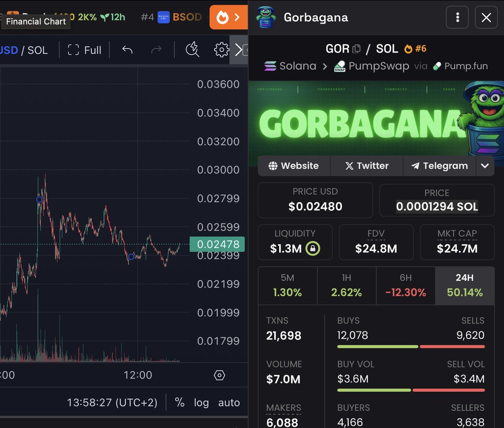The height and width of the screenshot is (428, 504).
Task: Click the upper trade marker on chart
Action: click(39, 200)
